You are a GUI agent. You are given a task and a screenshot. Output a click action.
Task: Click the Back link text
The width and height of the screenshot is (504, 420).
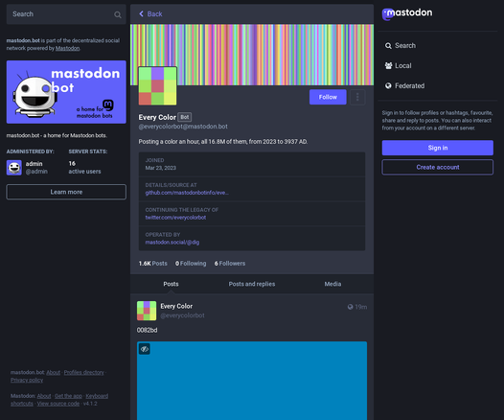pyautogui.click(x=154, y=13)
